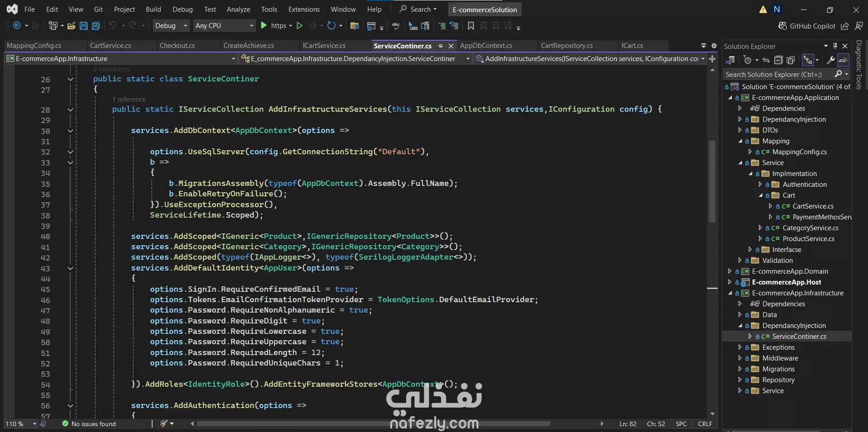Open the Build menu

[153, 9]
